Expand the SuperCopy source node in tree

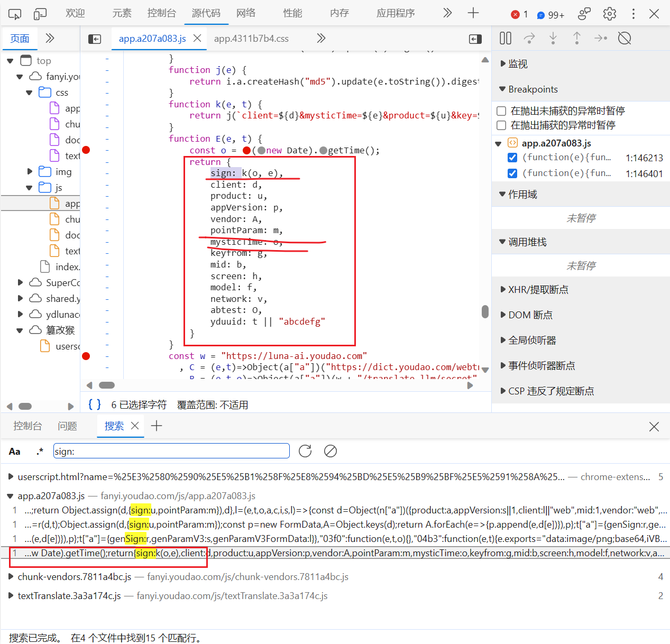[20, 283]
